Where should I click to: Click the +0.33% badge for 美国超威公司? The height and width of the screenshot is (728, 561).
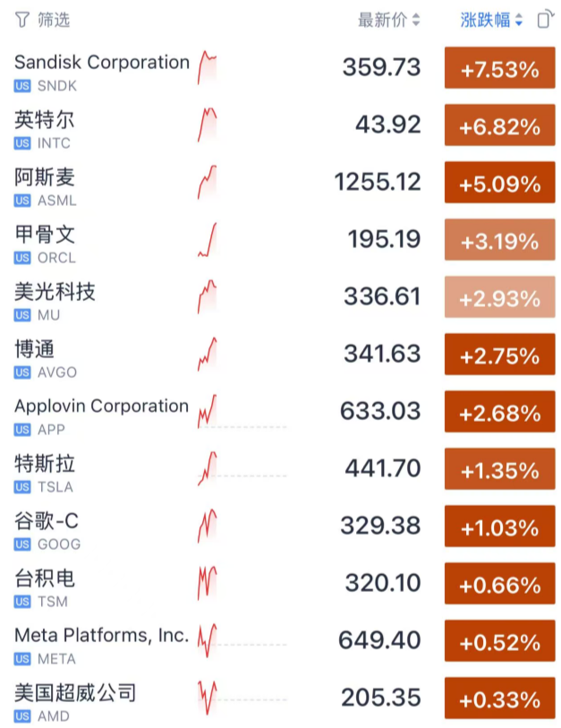499,699
